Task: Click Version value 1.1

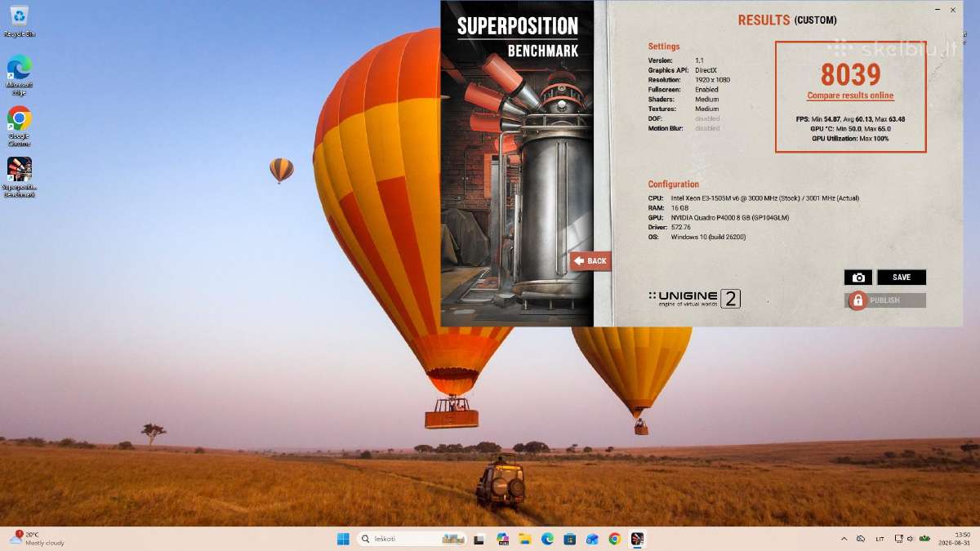Action: [699, 60]
